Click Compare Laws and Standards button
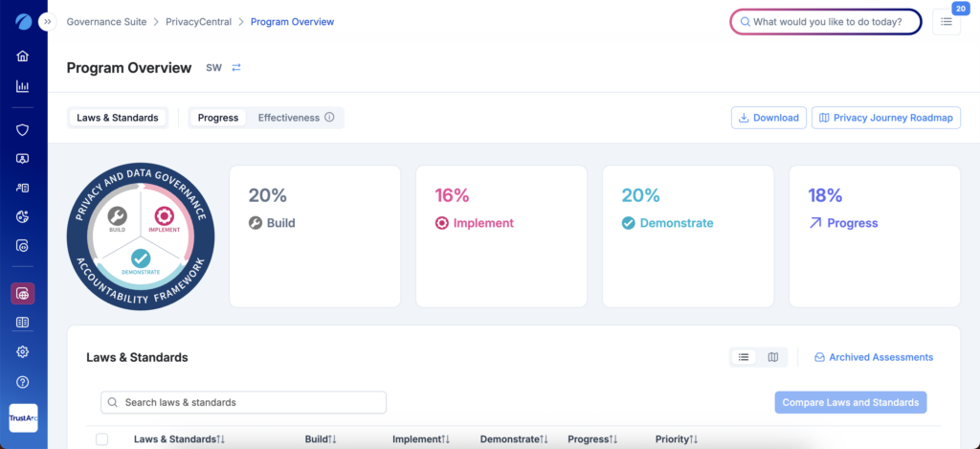 tap(851, 402)
